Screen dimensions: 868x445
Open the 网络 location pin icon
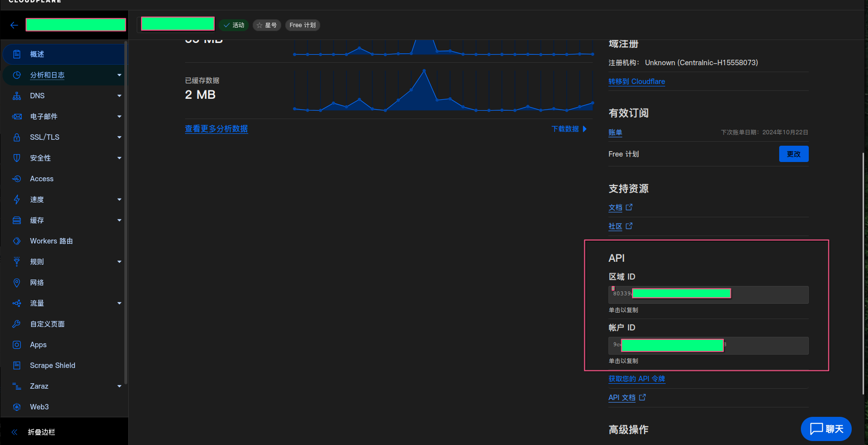coord(17,283)
